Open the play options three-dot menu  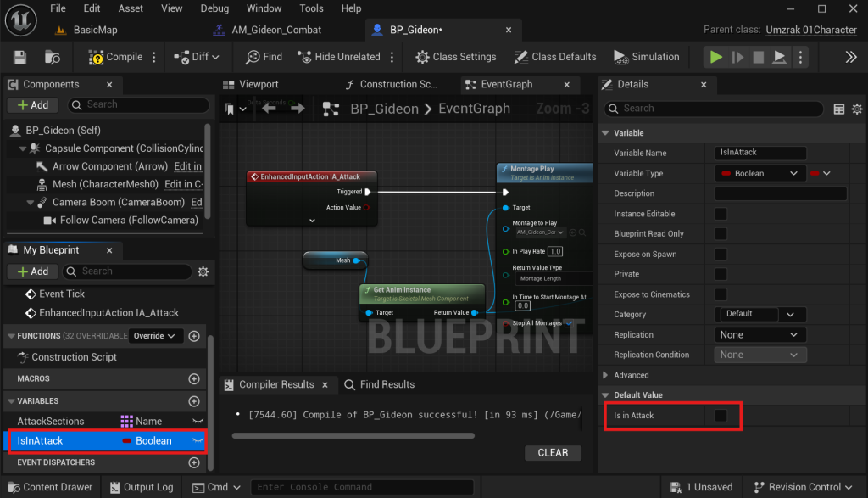(x=800, y=57)
